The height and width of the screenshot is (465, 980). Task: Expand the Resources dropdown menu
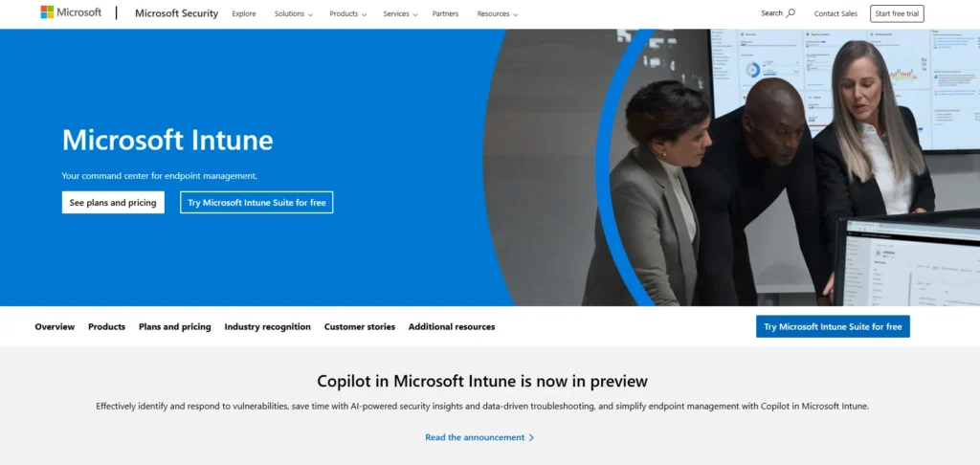(x=497, y=13)
